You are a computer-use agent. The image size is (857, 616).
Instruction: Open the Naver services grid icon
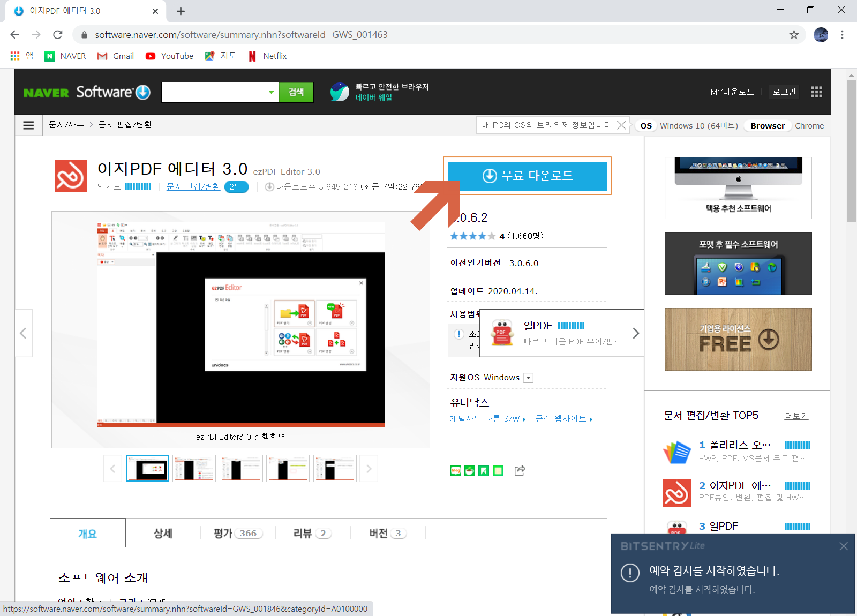816,92
